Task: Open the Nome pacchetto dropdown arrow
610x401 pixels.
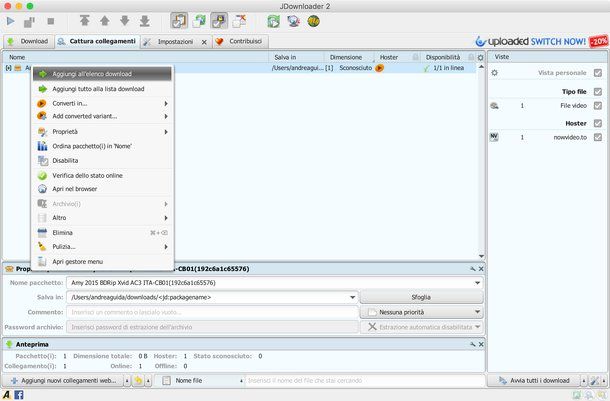Action: 477,283
